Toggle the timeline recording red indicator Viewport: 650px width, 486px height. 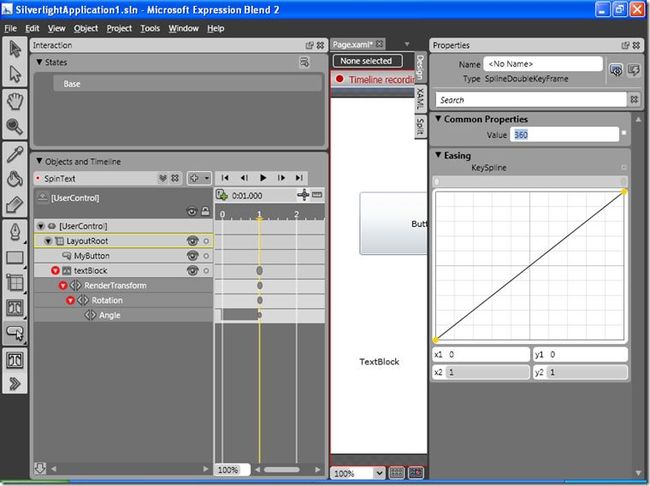coord(340,79)
